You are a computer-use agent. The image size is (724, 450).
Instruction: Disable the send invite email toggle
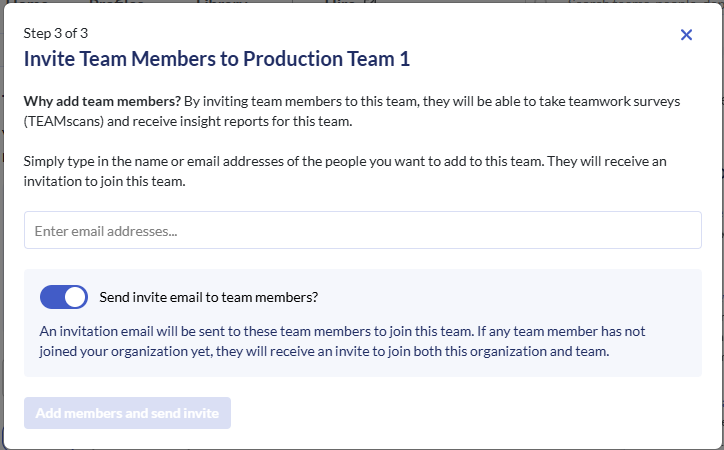coord(64,297)
